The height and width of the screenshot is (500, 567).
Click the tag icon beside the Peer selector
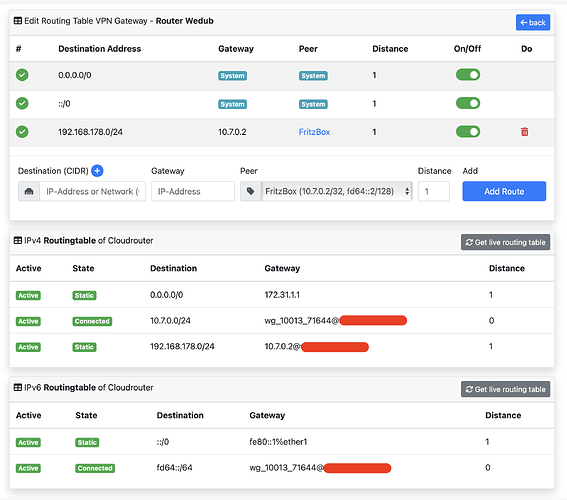tap(250, 191)
